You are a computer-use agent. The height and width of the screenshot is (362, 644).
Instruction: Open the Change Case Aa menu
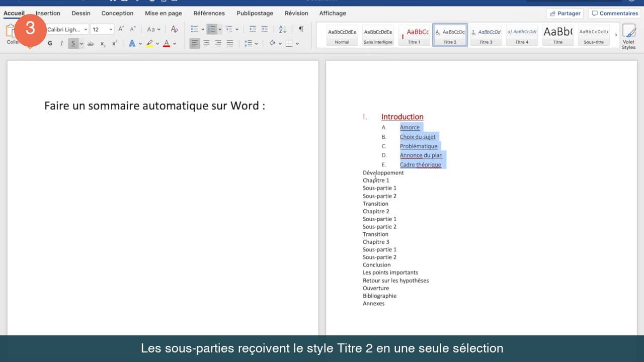pyautogui.click(x=153, y=29)
